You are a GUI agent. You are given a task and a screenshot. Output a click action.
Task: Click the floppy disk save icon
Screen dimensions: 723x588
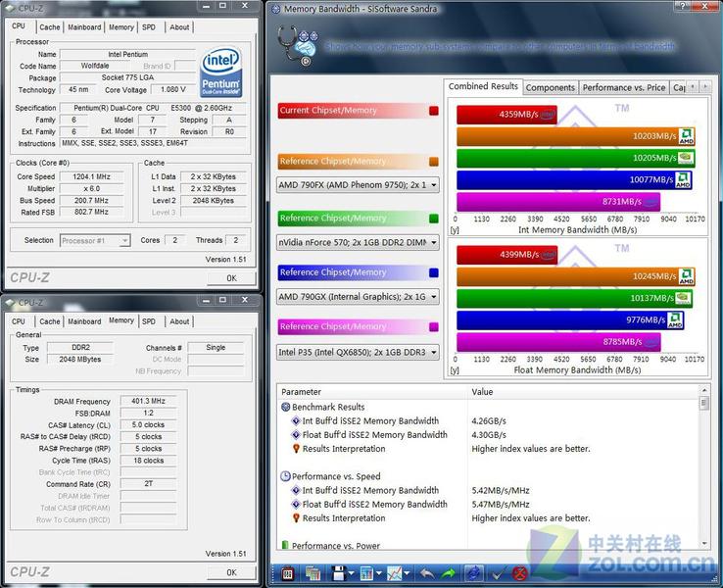point(339,573)
